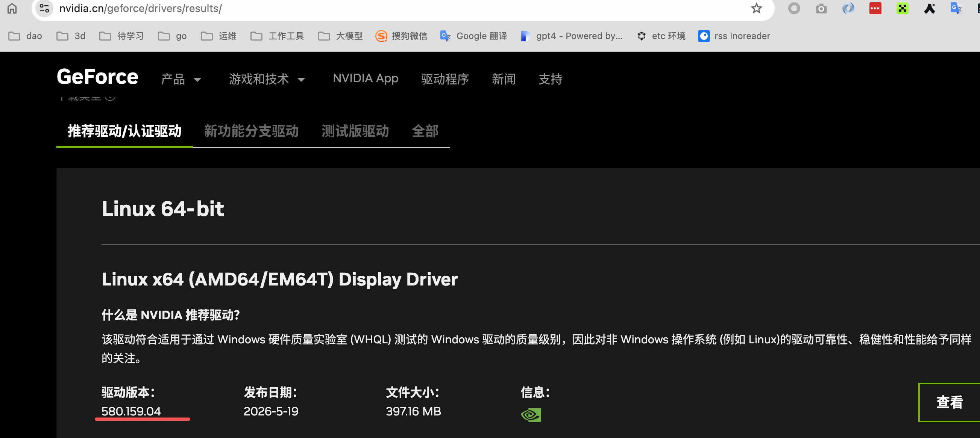Open the 大模型 bookmark folder
Image resolution: width=980 pixels, height=438 pixels.
(x=340, y=36)
